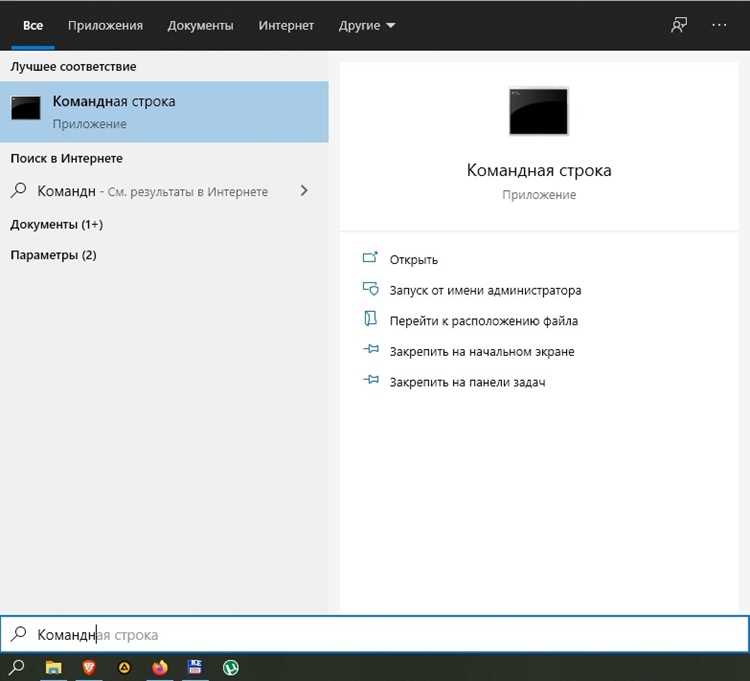
Task: Click Открыть action
Action: tap(413, 259)
